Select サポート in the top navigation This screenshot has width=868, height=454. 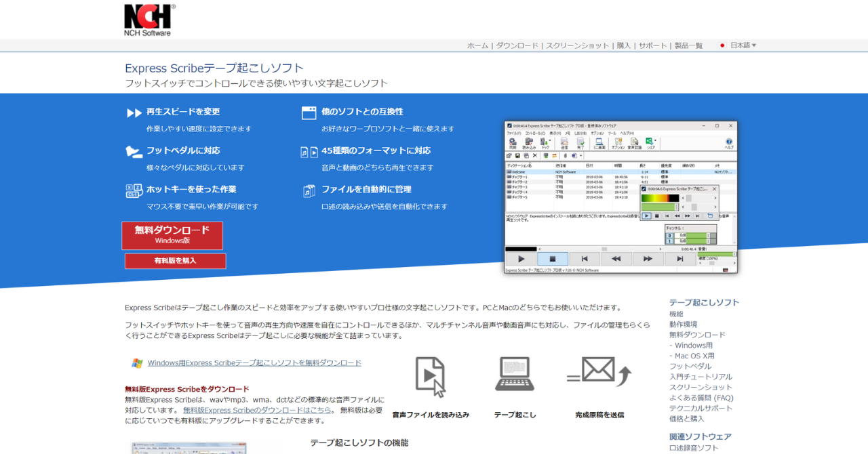[x=652, y=45]
